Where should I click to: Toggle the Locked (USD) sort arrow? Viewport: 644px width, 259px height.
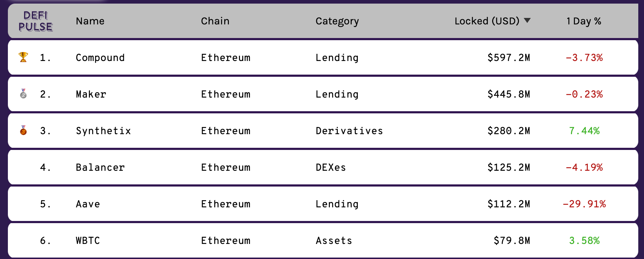coord(527,20)
